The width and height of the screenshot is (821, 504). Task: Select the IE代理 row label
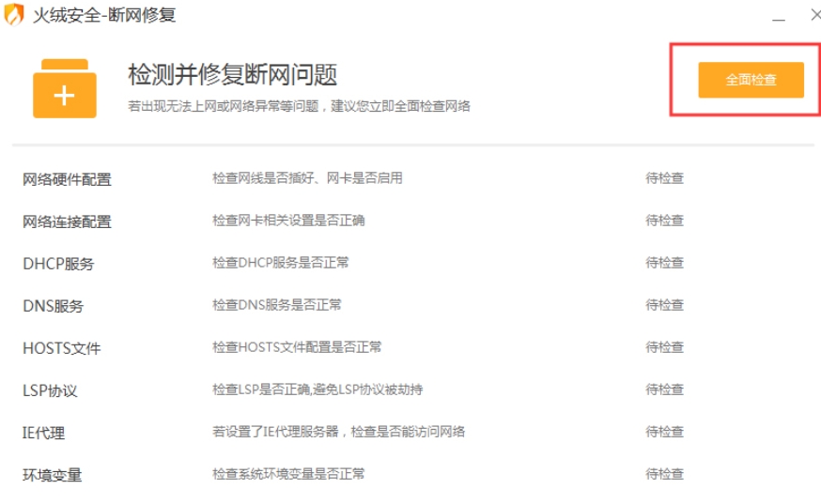(x=44, y=433)
